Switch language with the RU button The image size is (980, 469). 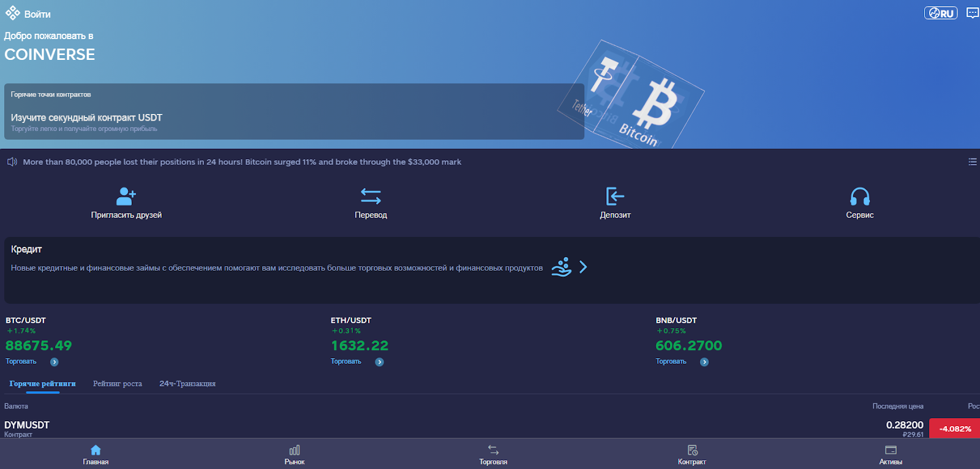pyautogui.click(x=941, y=13)
